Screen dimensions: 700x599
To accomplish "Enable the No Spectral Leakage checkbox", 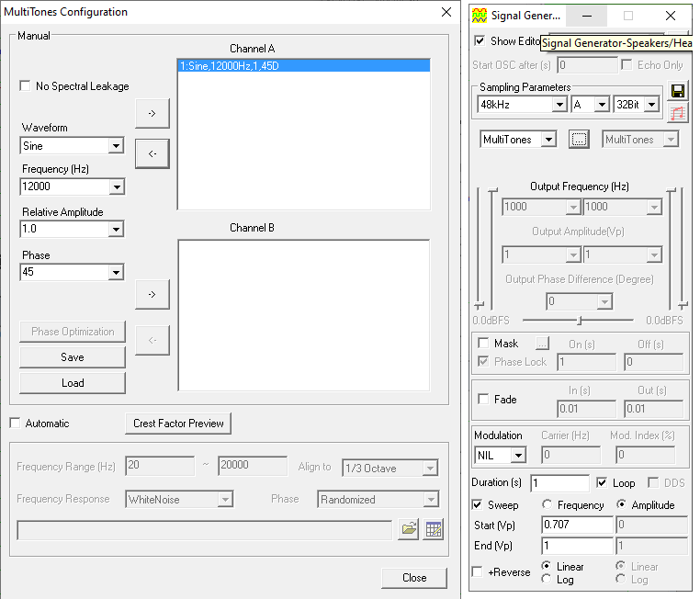I will [x=26, y=86].
